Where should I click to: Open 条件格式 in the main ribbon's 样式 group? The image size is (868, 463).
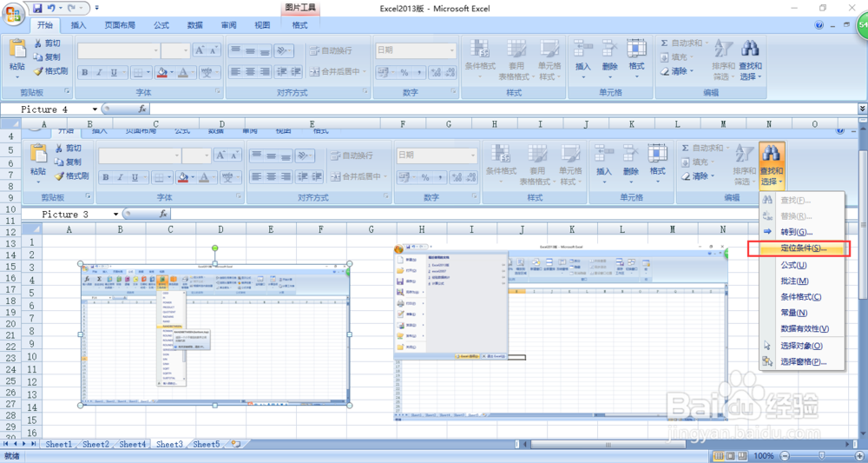click(x=480, y=60)
